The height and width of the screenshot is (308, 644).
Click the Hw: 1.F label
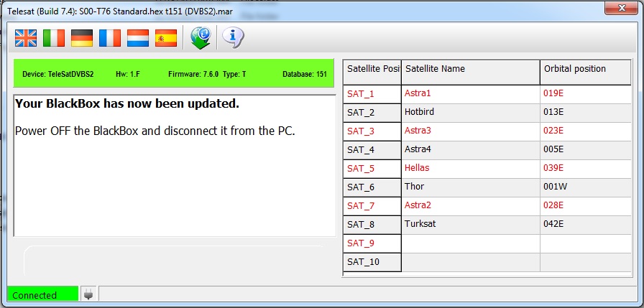point(128,75)
